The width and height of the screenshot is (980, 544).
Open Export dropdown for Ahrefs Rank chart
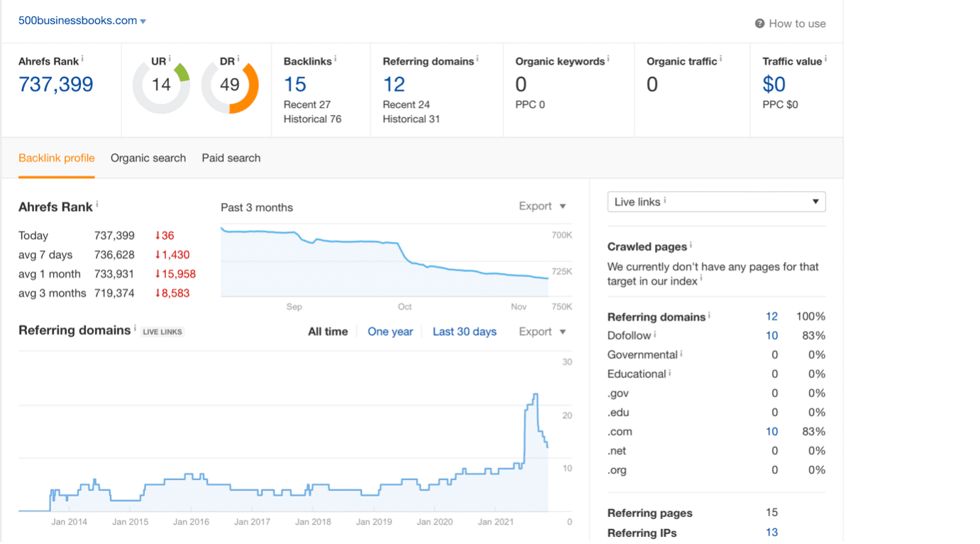543,206
